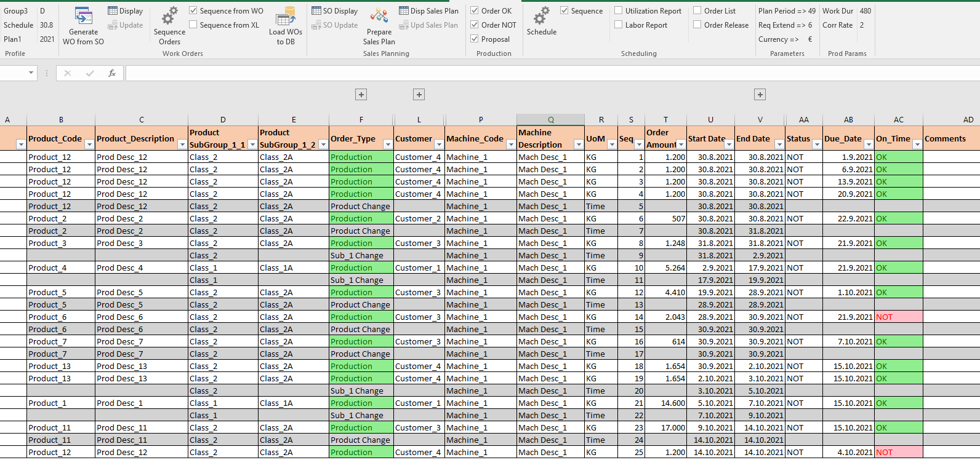The height and width of the screenshot is (468, 980).
Task: Open the Status filter dropdown
Action: pos(817,145)
